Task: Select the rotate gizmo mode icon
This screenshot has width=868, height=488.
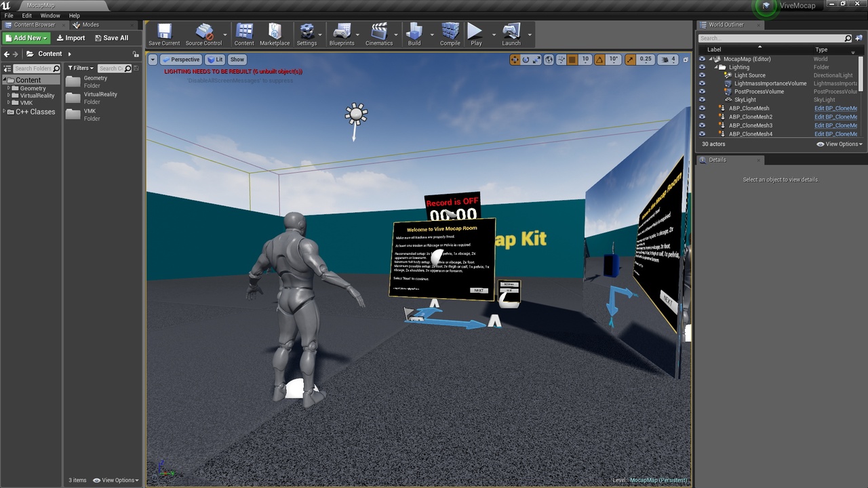Action: tap(526, 60)
